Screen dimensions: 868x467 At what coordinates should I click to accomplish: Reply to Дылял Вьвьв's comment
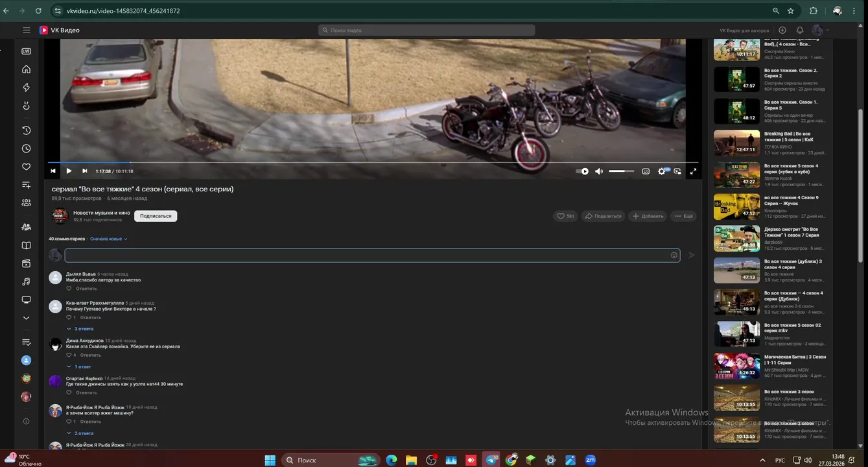pyautogui.click(x=86, y=289)
